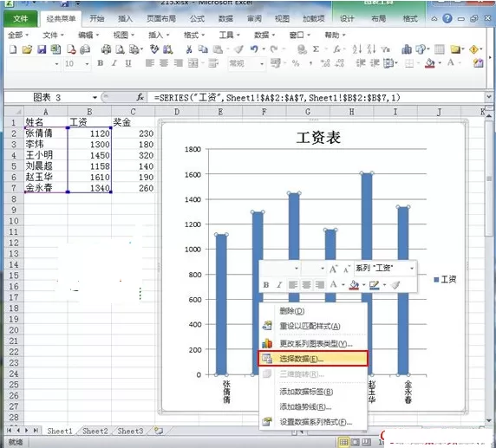
Task: Toggle center alignment in the main toolbar
Action: click(x=164, y=63)
